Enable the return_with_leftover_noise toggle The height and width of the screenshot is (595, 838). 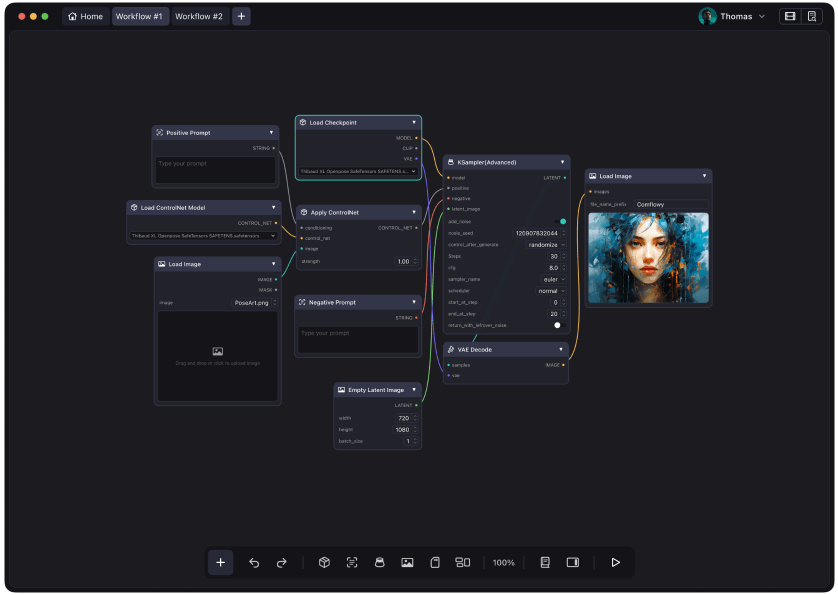click(559, 325)
